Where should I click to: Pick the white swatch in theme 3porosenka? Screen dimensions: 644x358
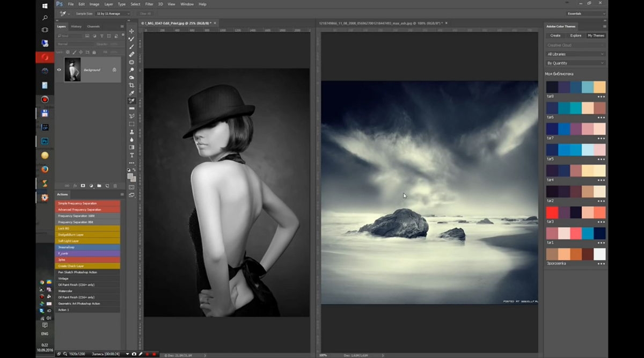coord(599,254)
